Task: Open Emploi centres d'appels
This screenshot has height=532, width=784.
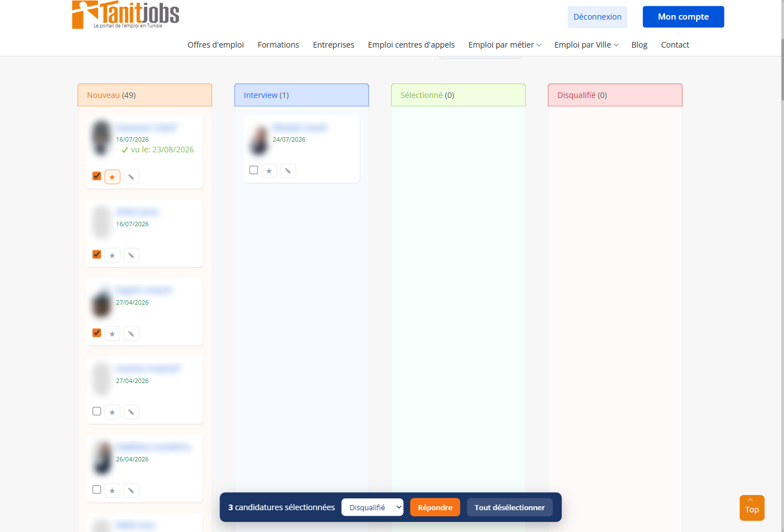Action: pyautogui.click(x=411, y=45)
